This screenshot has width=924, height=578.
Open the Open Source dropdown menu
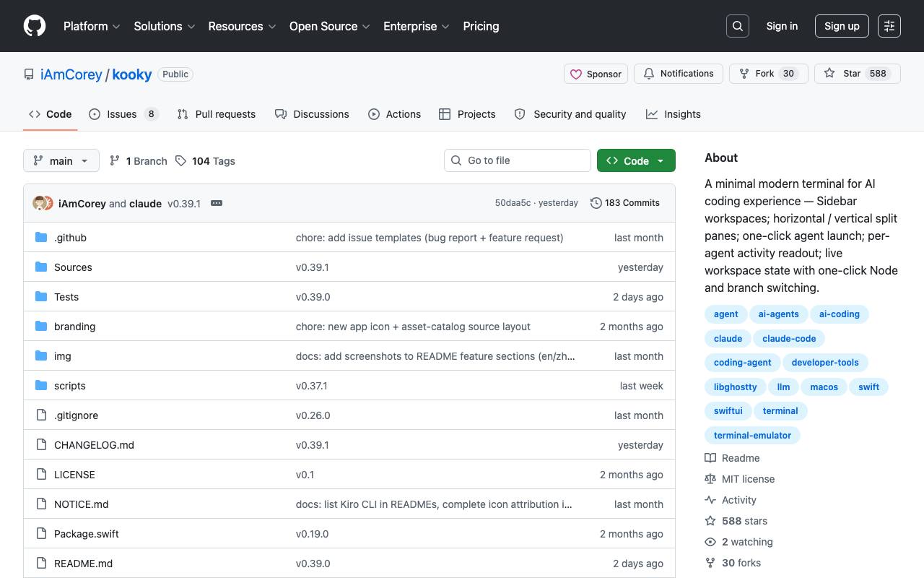tap(330, 26)
